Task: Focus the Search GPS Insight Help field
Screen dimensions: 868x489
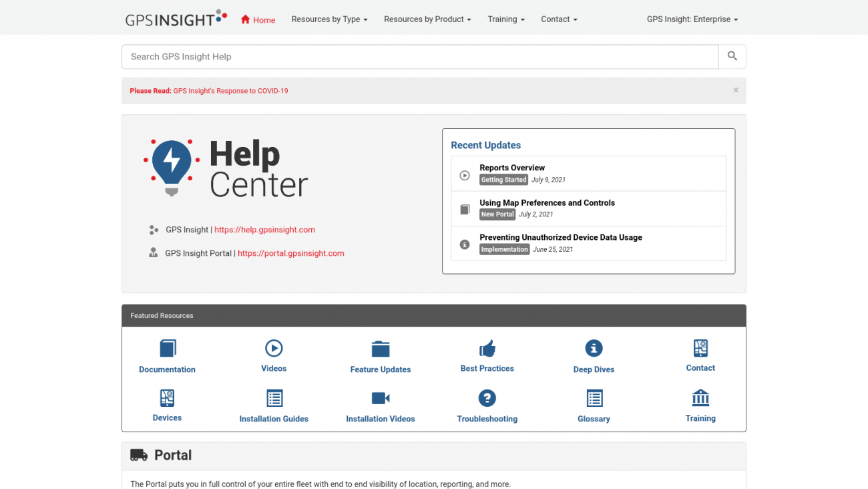Action: tap(419, 57)
